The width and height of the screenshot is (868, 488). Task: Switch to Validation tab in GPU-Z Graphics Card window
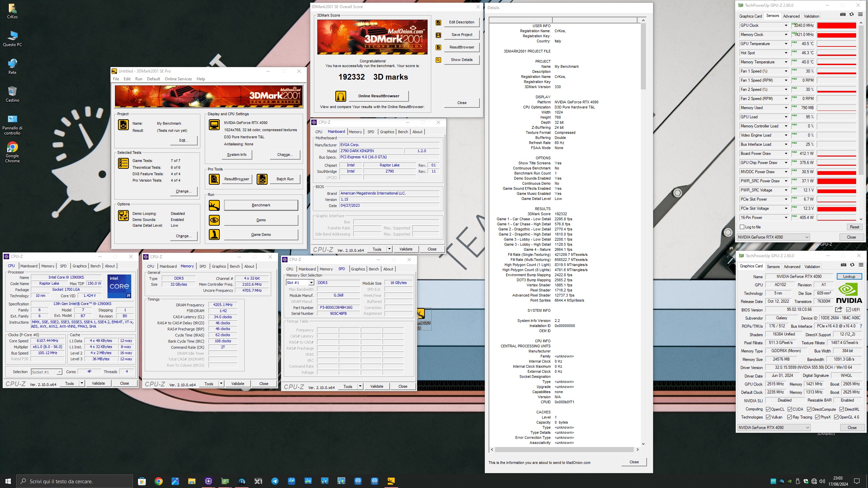click(812, 267)
